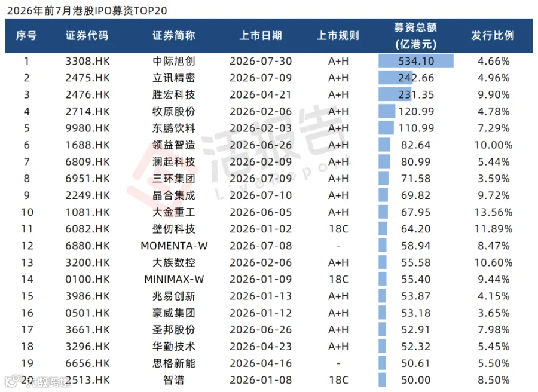Screen dimensions: 538x392
Task: Select the name 兆易创新
Action: click(x=174, y=296)
